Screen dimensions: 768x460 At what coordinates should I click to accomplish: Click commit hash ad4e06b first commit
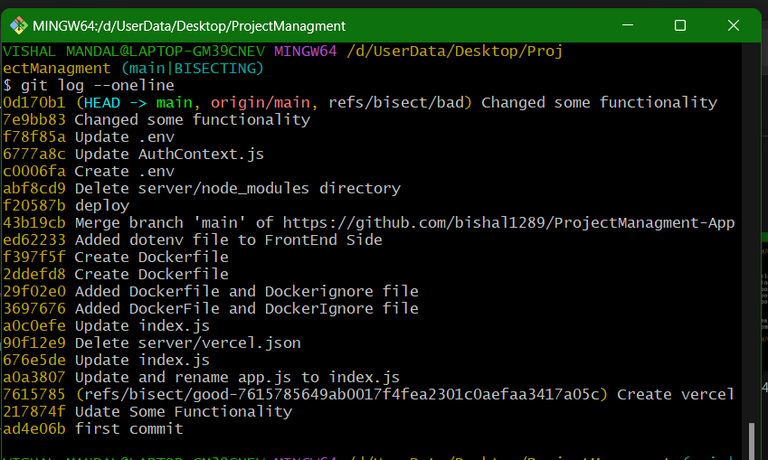(x=34, y=428)
